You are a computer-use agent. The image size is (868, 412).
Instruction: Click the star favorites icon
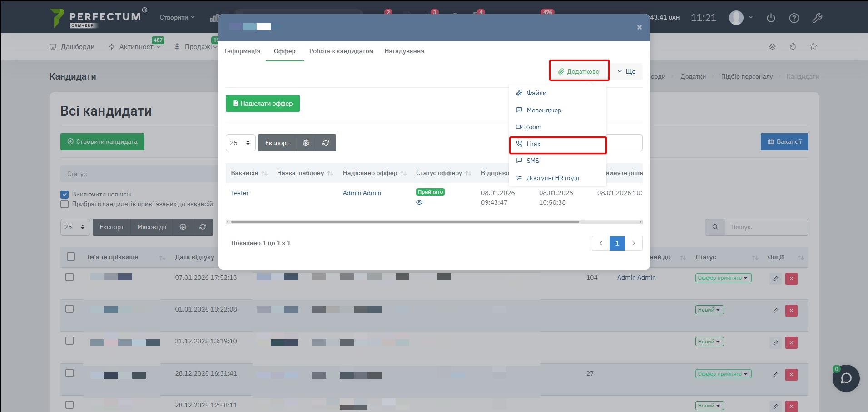click(813, 46)
